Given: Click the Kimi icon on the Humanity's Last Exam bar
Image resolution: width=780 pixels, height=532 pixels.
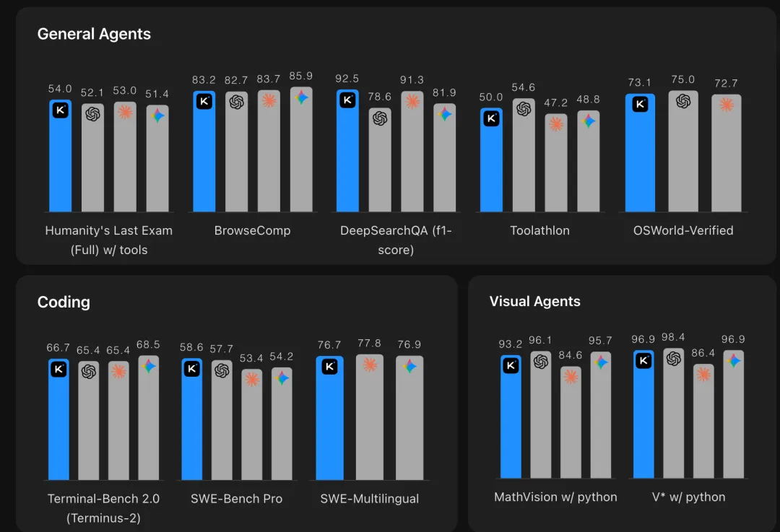Looking at the screenshot, I should (61, 110).
